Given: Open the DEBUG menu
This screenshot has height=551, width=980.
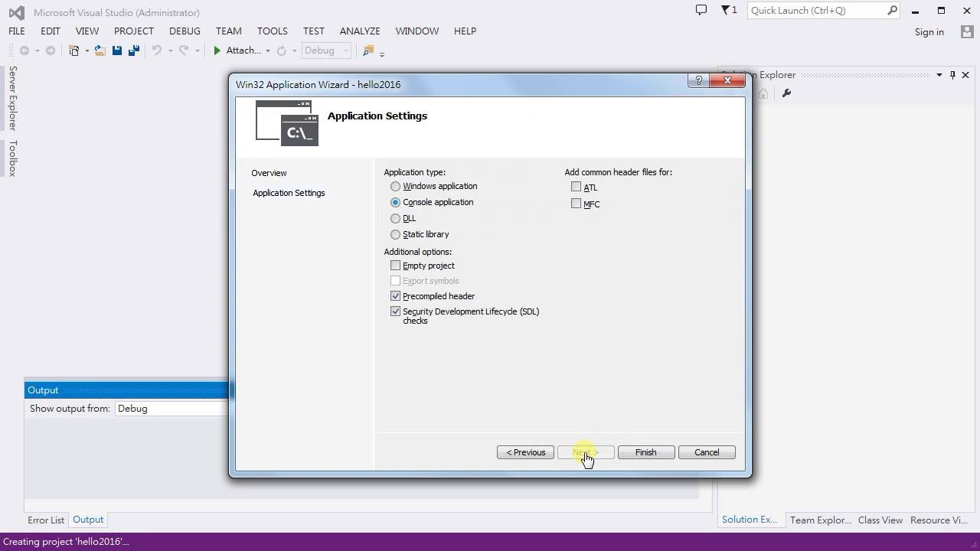Looking at the screenshot, I should pyautogui.click(x=185, y=31).
